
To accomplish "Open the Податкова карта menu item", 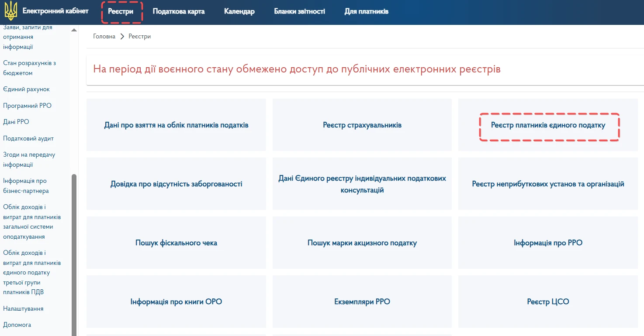I will coord(178,11).
